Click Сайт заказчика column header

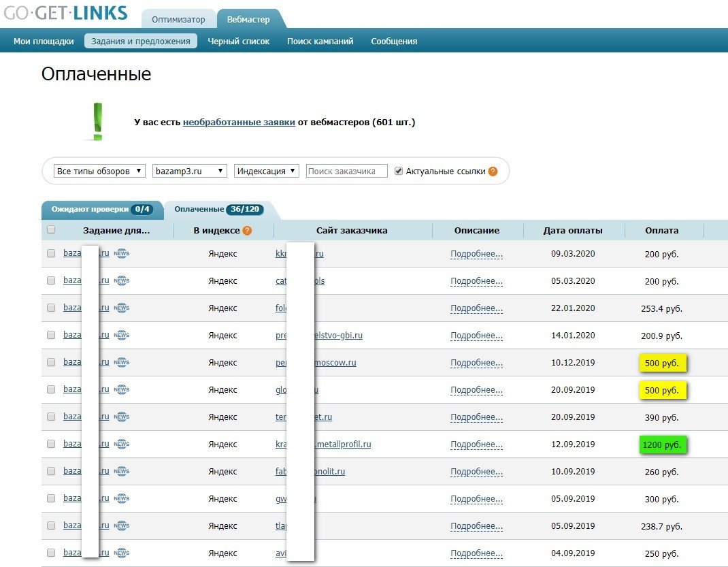tap(352, 230)
